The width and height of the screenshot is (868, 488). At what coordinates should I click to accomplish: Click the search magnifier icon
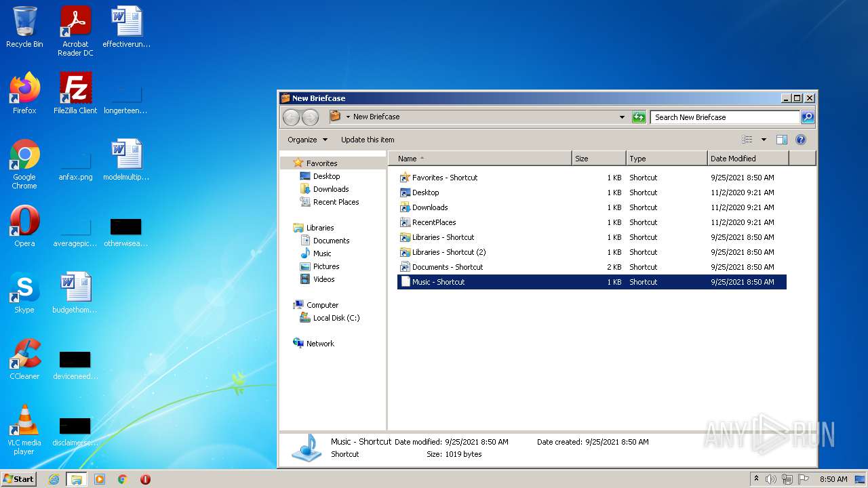click(807, 117)
